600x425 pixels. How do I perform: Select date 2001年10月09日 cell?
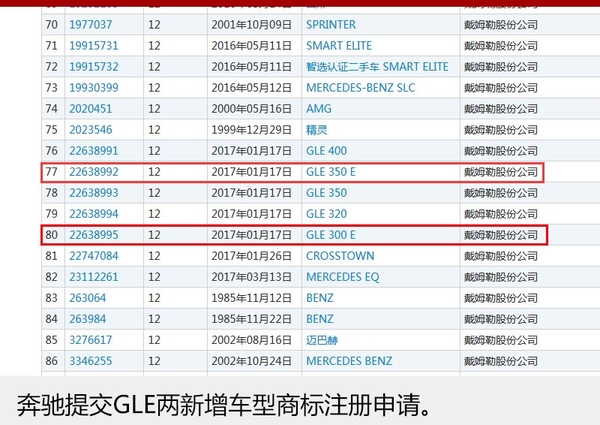251,25
